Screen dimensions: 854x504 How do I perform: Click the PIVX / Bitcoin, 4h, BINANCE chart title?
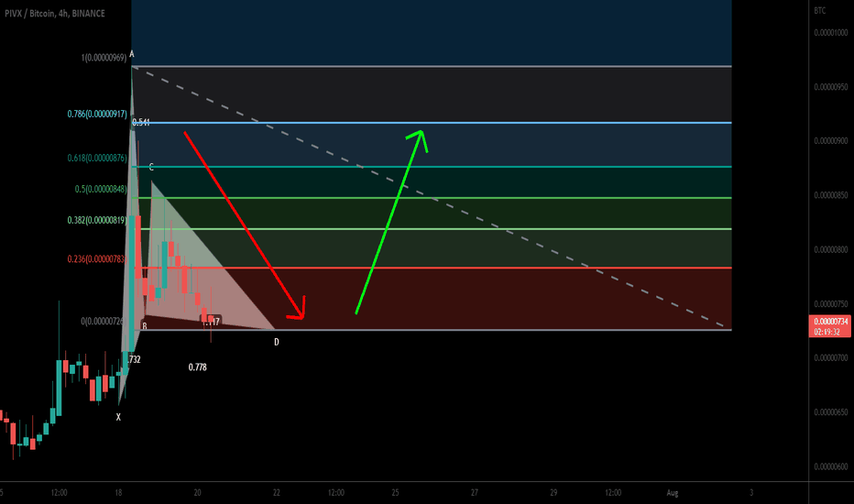tap(54, 13)
